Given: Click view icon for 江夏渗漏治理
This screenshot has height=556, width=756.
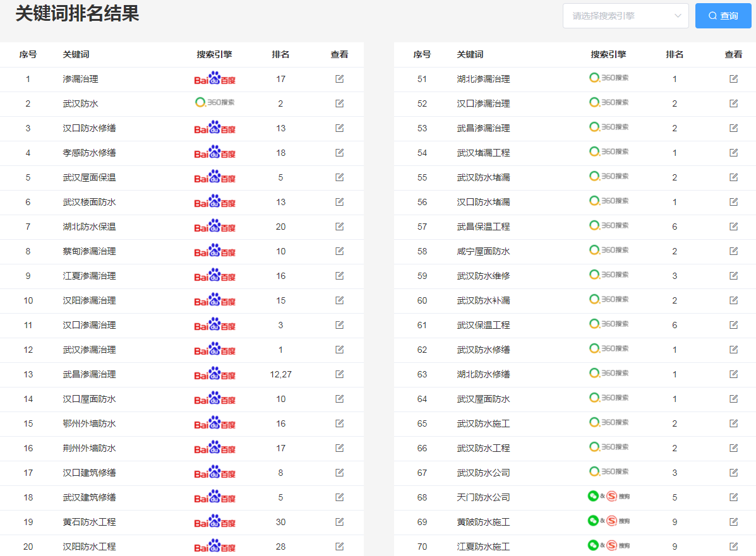Looking at the screenshot, I should (339, 275).
